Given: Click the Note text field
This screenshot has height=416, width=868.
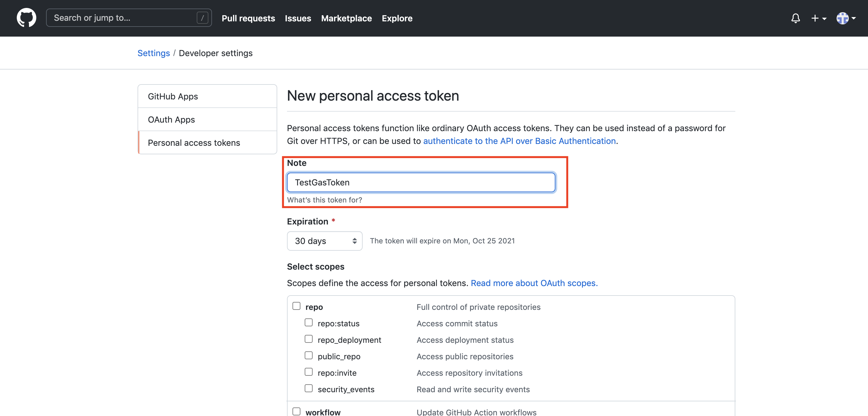Looking at the screenshot, I should click(421, 182).
